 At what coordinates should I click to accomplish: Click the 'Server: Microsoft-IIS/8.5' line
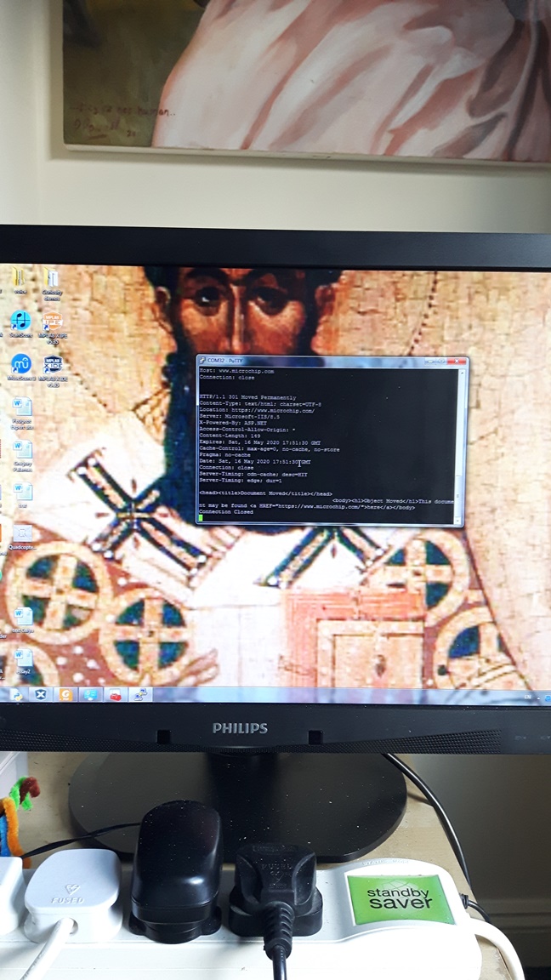click(240, 417)
